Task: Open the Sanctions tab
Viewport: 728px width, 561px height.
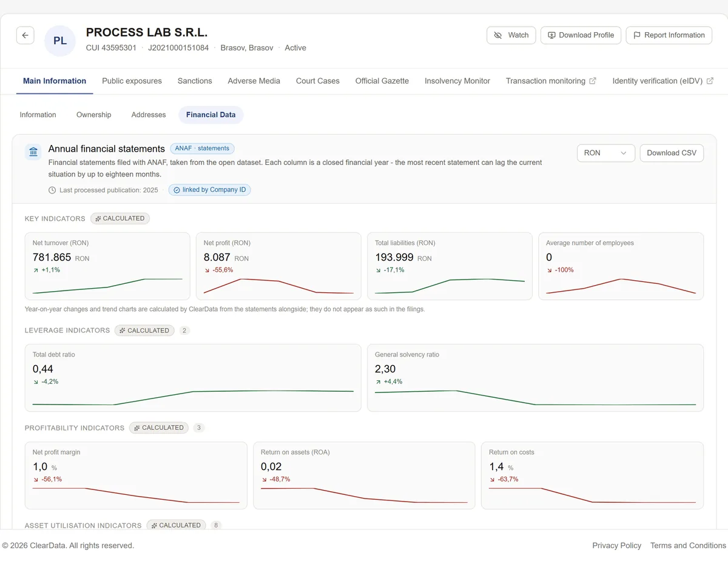Action: [x=195, y=81]
